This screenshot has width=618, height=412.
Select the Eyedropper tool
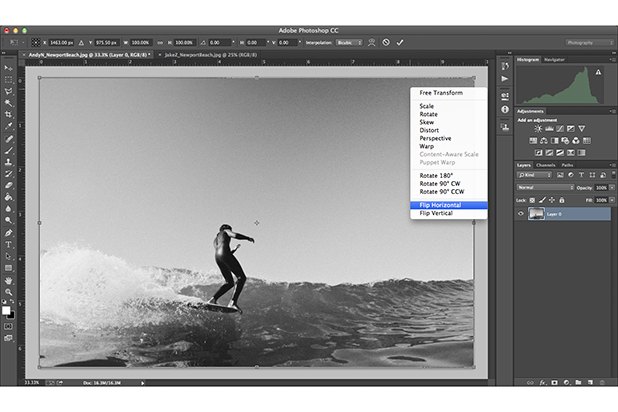point(8,126)
